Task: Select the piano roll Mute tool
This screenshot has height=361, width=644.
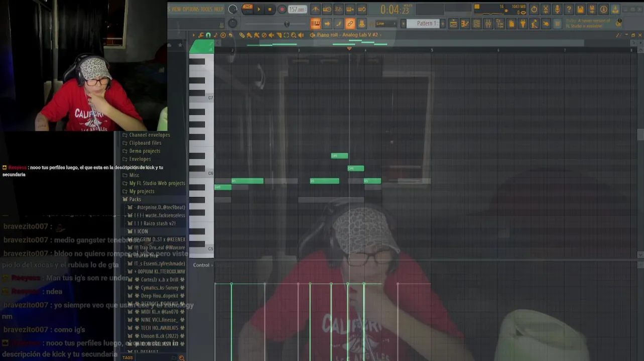Action: coord(271,35)
